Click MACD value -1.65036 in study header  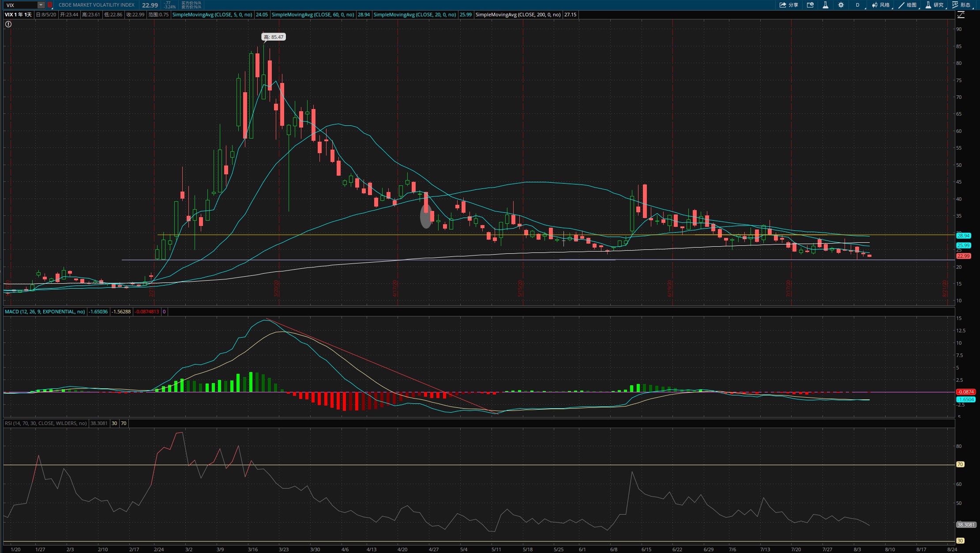(98, 312)
